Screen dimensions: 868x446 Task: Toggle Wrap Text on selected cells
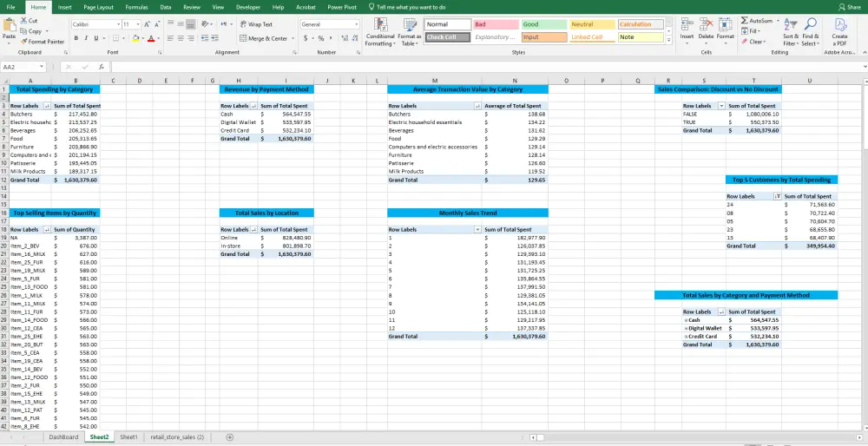pyautogui.click(x=256, y=24)
